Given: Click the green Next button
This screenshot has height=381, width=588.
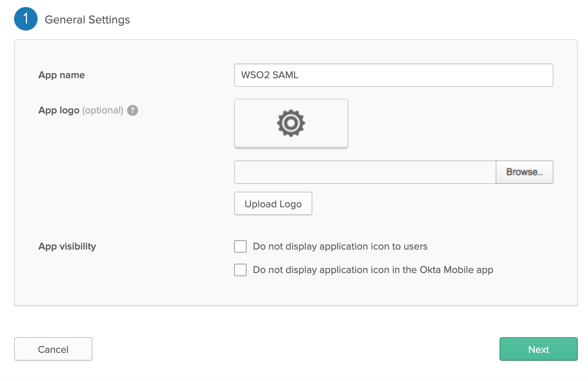Looking at the screenshot, I should coord(538,349).
